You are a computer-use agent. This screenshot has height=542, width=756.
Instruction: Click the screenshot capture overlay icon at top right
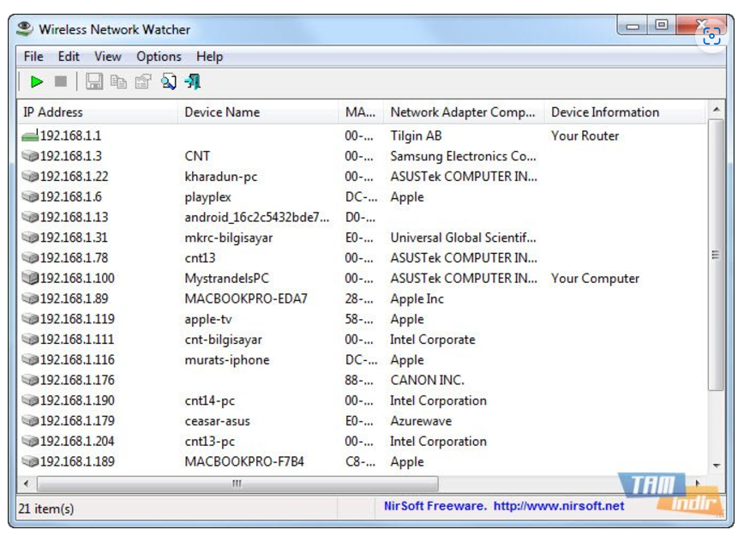[x=711, y=36]
